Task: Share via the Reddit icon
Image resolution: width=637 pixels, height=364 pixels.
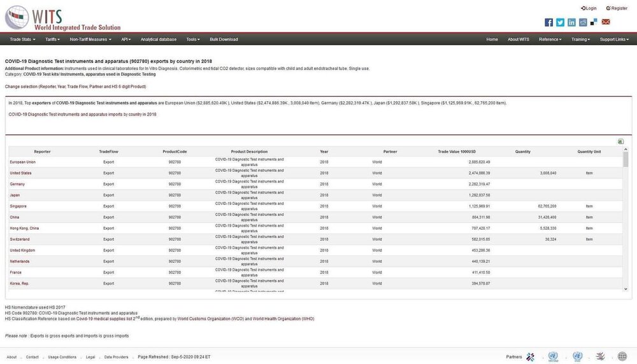Action: [x=583, y=22]
